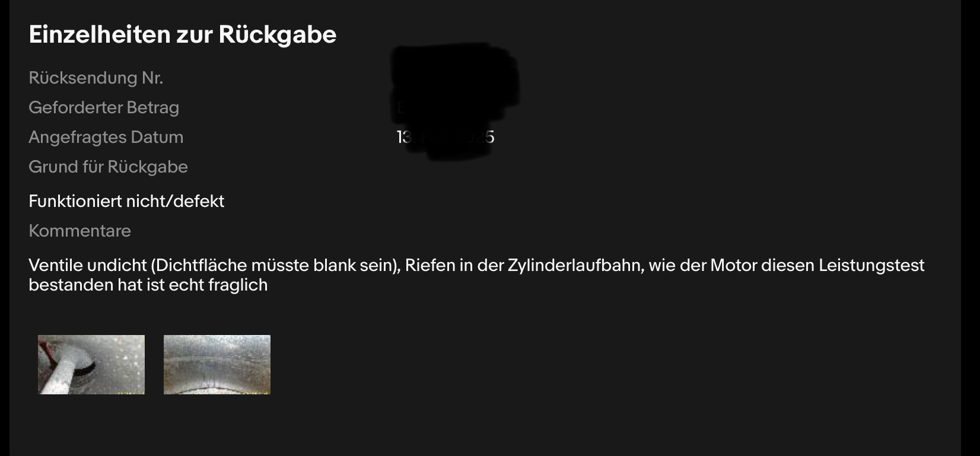Click the comment line ending echt fraglich
Image resolution: width=980 pixels, height=456 pixels.
coord(148,285)
